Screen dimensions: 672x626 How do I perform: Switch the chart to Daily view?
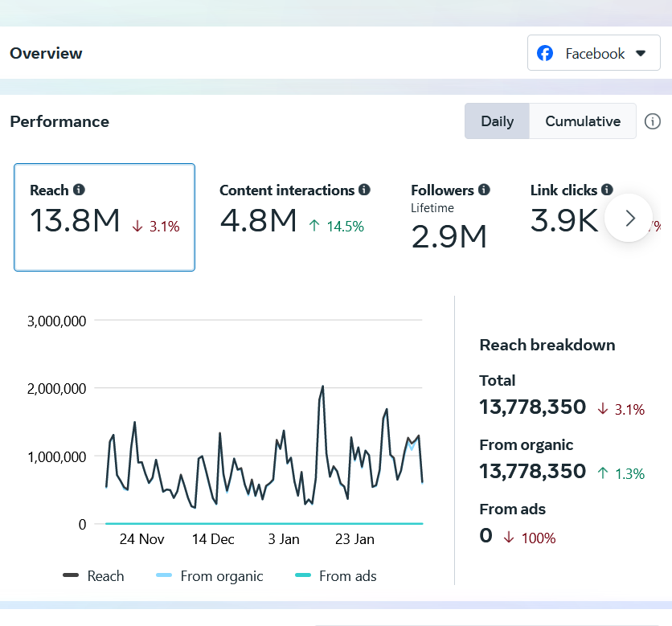click(x=497, y=121)
